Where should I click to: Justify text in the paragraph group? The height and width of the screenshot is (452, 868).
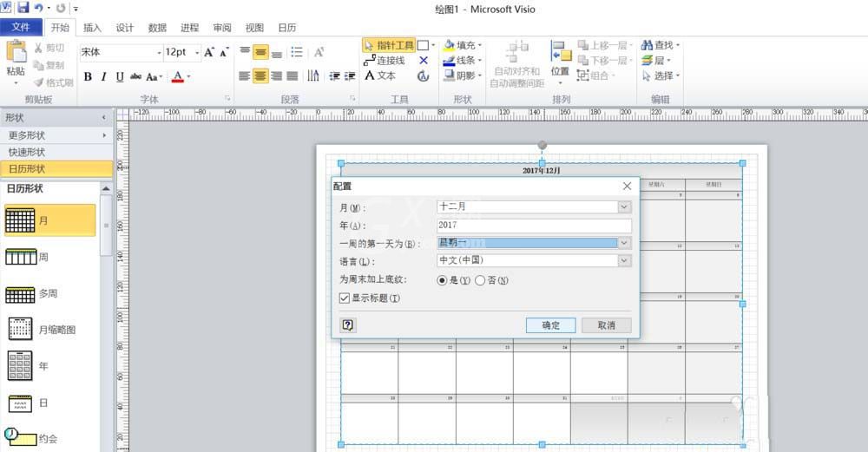[x=293, y=75]
